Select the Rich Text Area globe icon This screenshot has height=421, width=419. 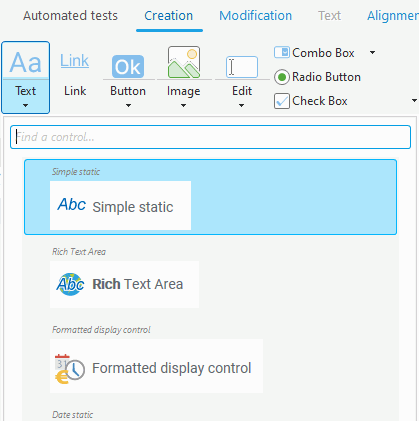(70, 284)
